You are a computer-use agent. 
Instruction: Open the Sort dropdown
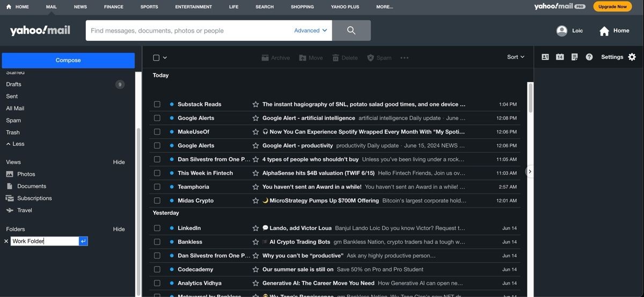coord(516,57)
